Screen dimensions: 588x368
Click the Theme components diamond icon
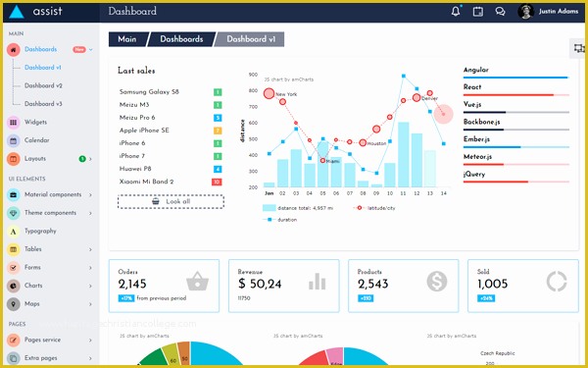(x=13, y=213)
